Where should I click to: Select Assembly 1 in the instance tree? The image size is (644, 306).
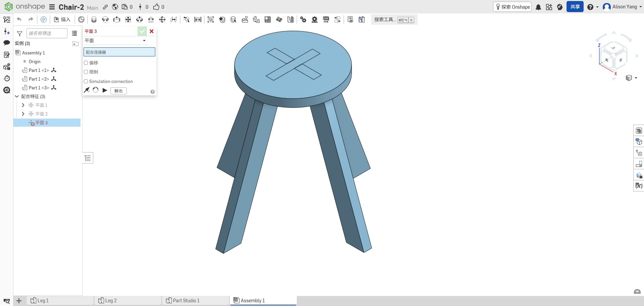coord(34,53)
